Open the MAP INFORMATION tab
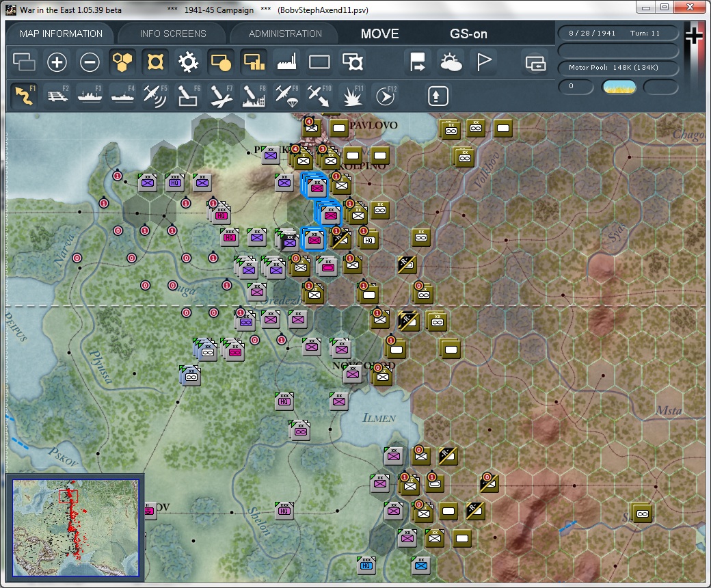Screen dimensions: 711x588 [62, 34]
